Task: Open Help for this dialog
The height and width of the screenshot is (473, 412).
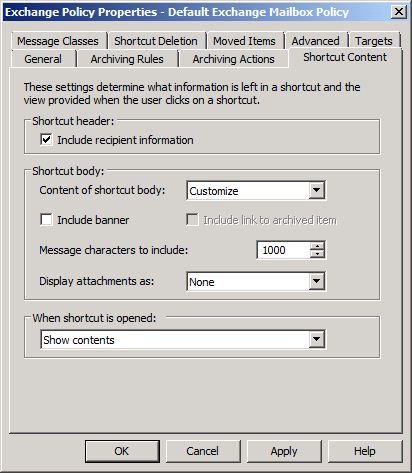Action: click(x=365, y=451)
